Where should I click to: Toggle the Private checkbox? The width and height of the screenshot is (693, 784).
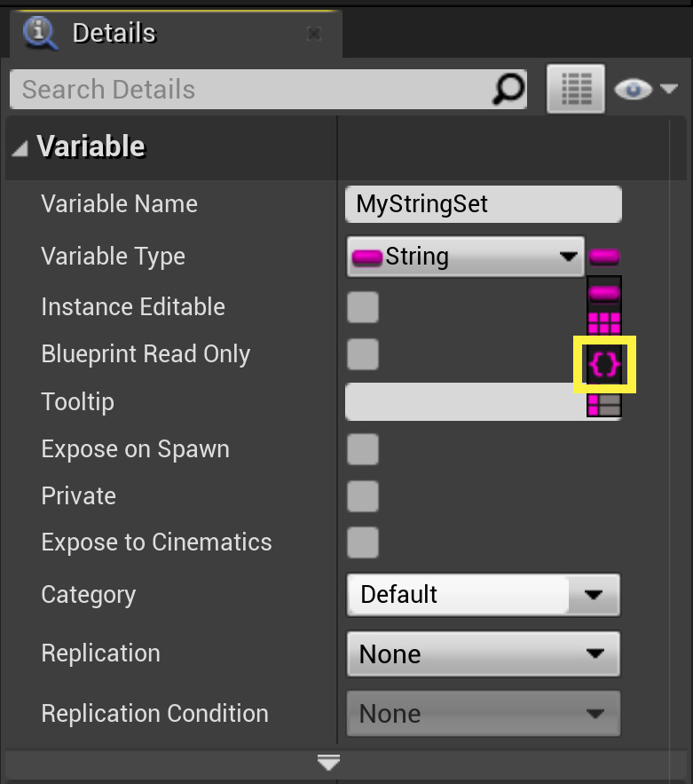pos(363,496)
